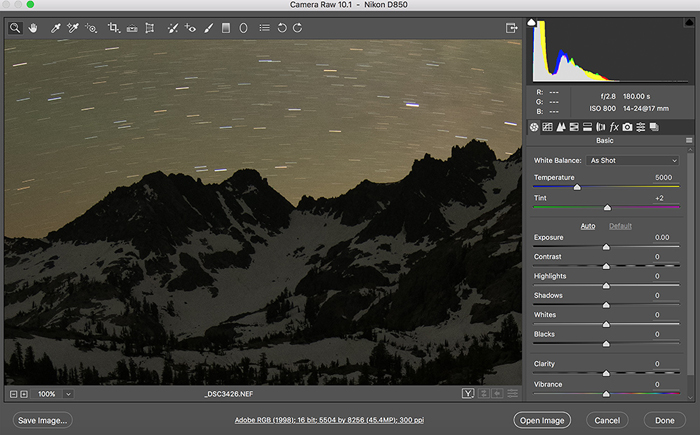Rotate image 90° counterclockwise
The height and width of the screenshot is (435, 700).
tap(282, 28)
